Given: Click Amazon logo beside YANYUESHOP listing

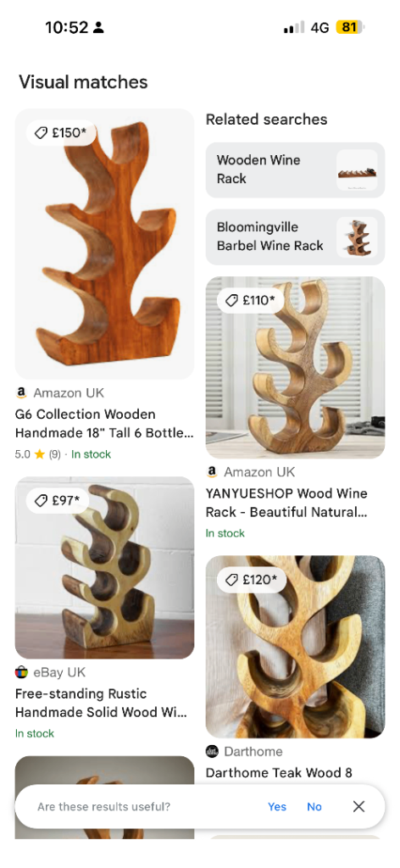Looking at the screenshot, I should tap(212, 472).
